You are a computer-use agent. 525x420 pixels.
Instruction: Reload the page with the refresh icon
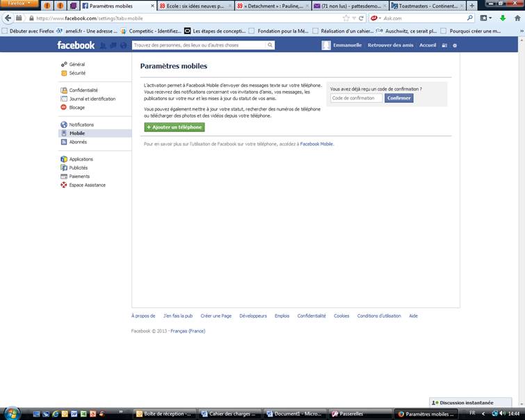pos(361,18)
